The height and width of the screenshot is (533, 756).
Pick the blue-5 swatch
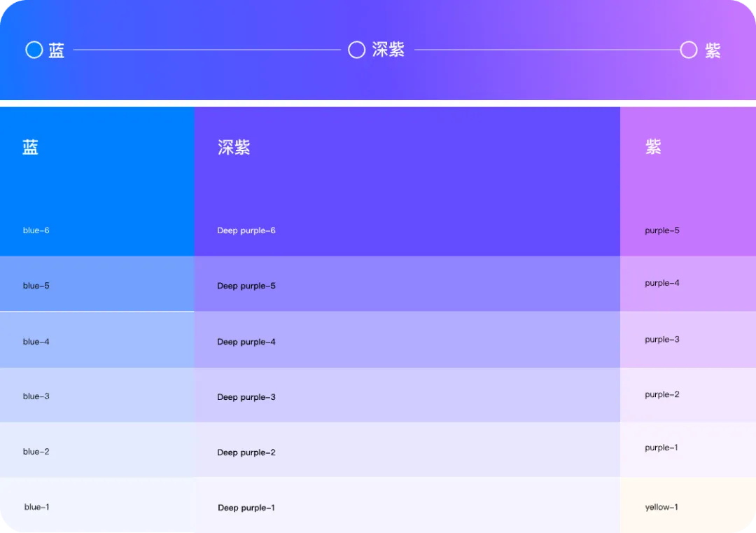coord(97,284)
